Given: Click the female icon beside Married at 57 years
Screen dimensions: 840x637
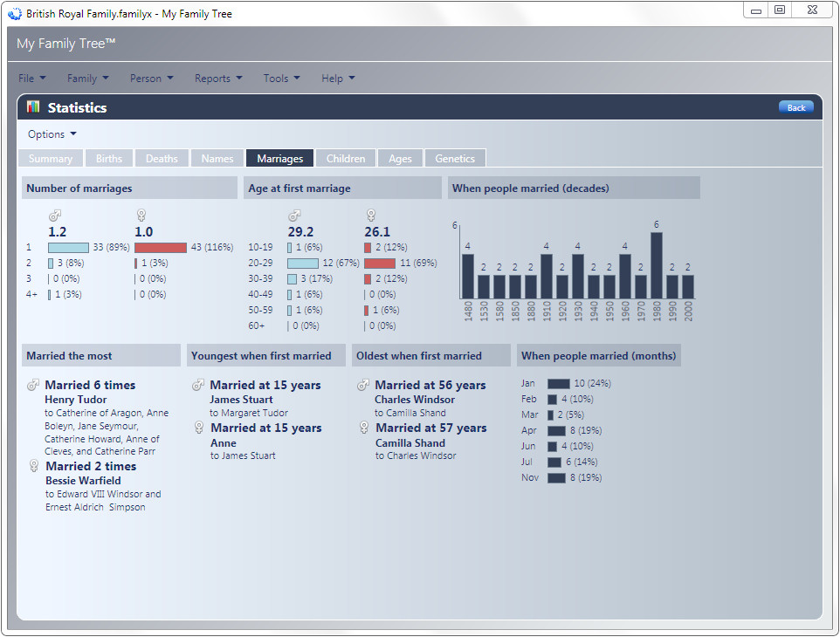Looking at the screenshot, I should pos(364,428).
